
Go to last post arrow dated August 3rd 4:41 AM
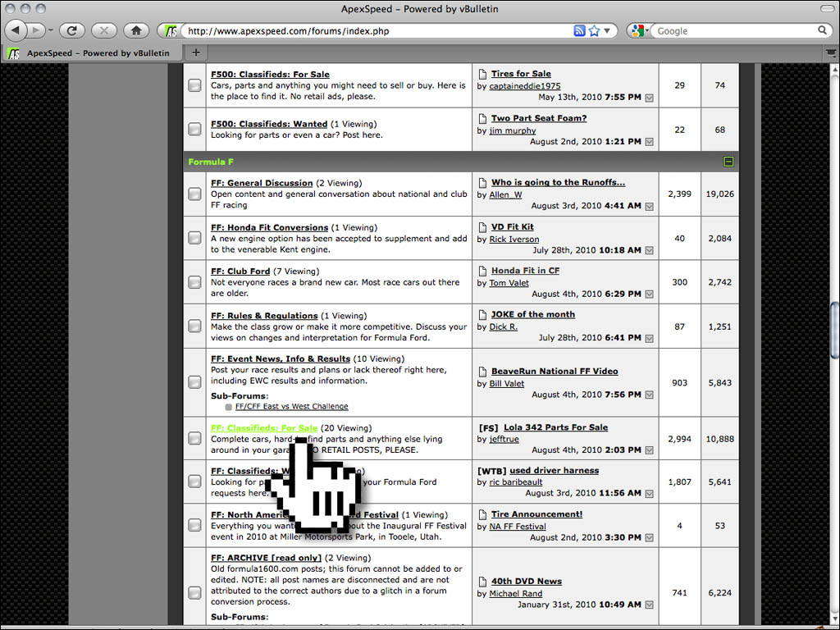click(x=650, y=206)
